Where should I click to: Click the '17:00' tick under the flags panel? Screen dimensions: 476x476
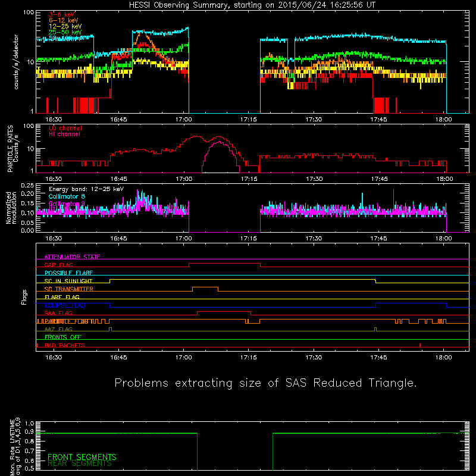[183, 358]
